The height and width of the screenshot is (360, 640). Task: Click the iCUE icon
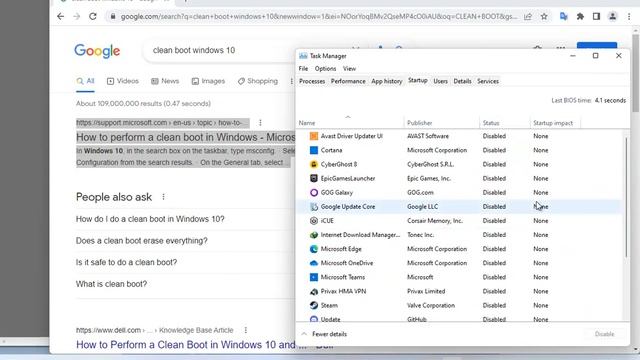coord(313,221)
